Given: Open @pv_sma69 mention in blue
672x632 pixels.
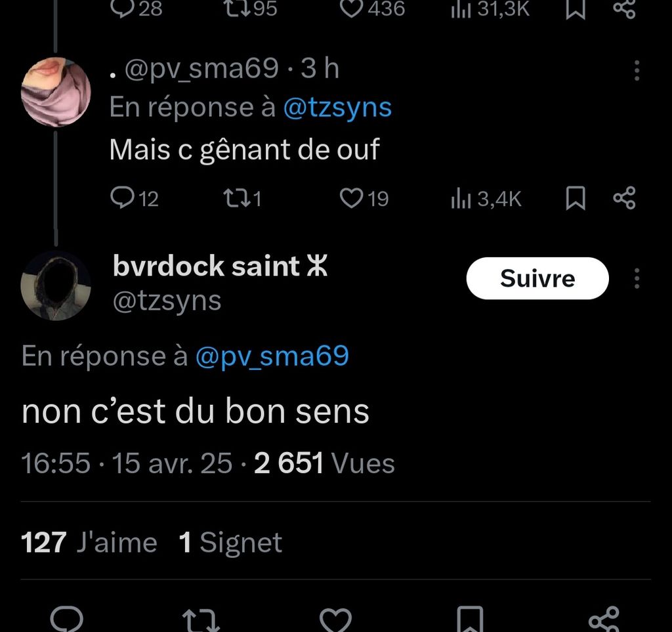Looking at the screenshot, I should (x=272, y=356).
